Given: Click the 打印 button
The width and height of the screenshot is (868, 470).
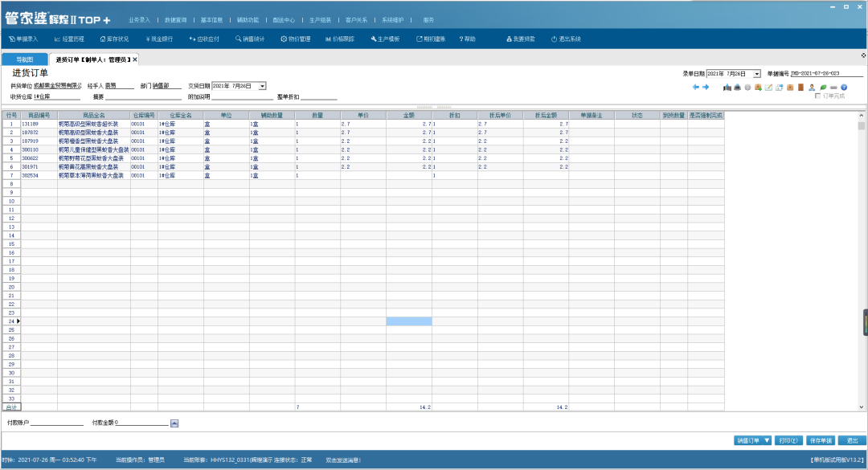Looking at the screenshot, I should pos(788,440).
